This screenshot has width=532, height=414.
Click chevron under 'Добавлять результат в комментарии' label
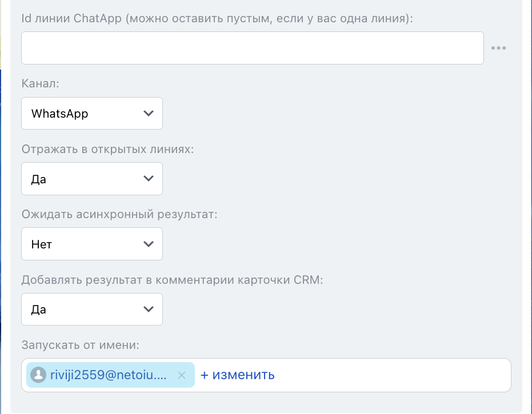[149, 309]
